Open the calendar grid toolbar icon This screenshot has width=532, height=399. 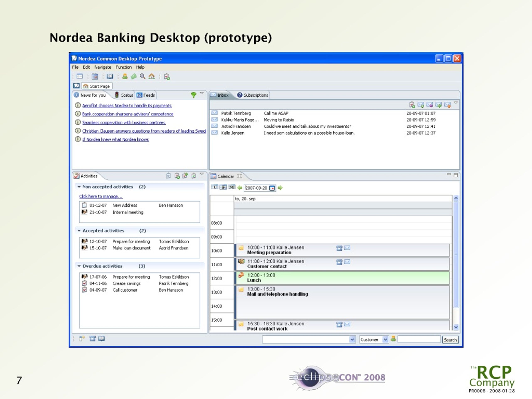tap(95, 76)
